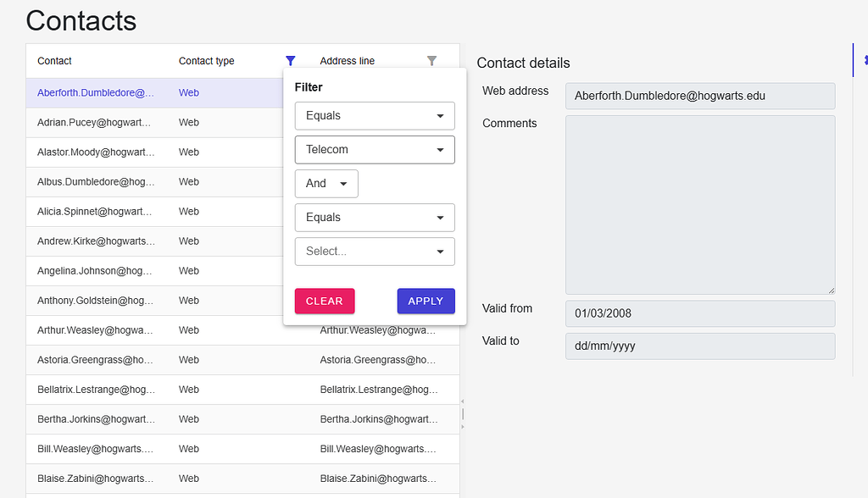Screen dimensions: 868x498
Task: Open the Contact type column filter funnel
Action: [x=291, y=60]
